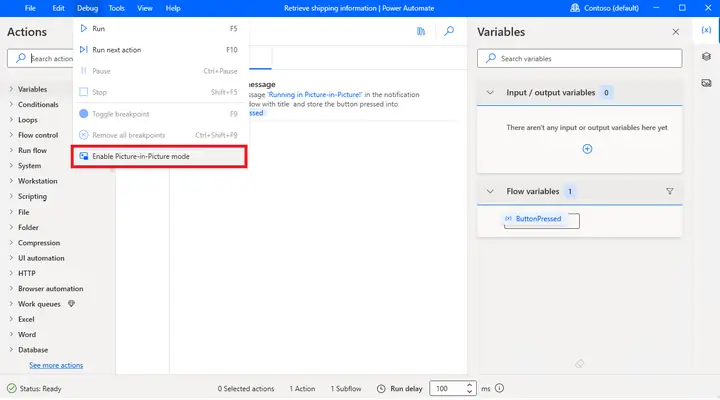
Task: Choose Run from Debug menu
Action: coord(159,28)
